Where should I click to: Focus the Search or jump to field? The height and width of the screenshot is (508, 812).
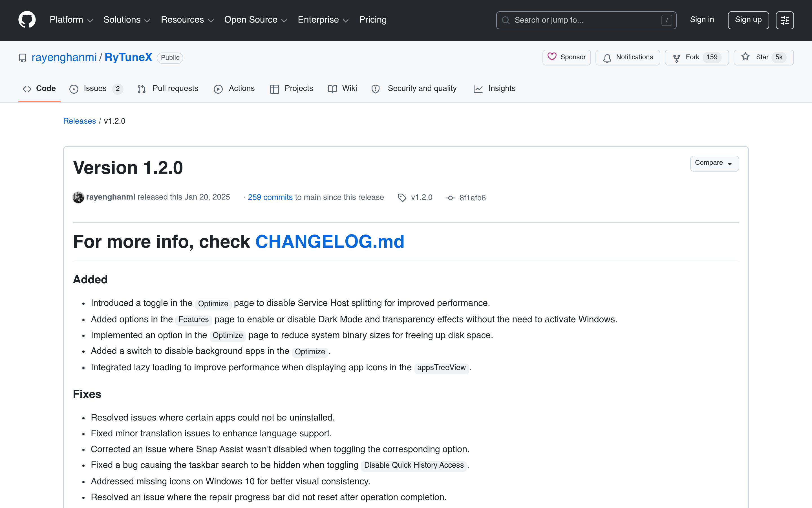(586, 20)
